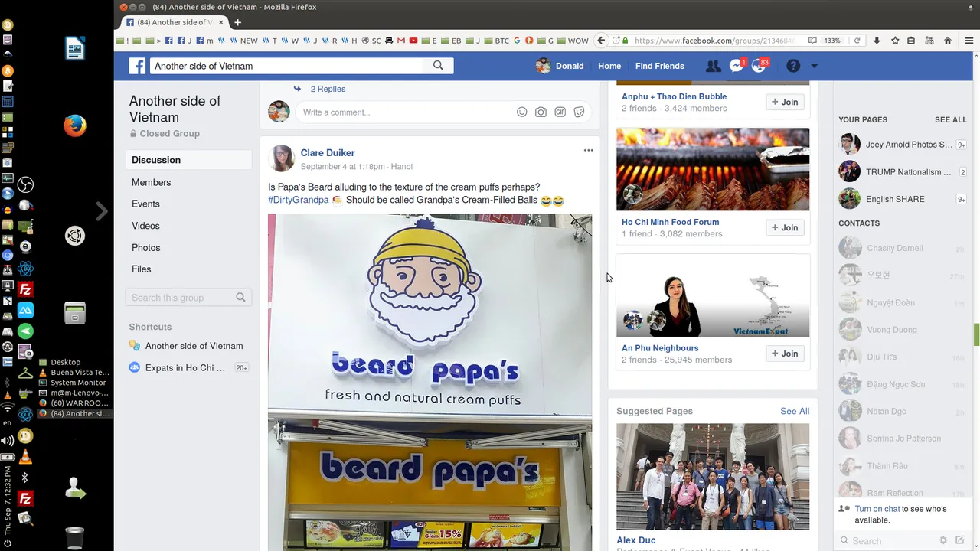Open the Alex Duc suggested page photo
This screenshot has height=551, width=980.
pyautogui.click(x=713, y=477)
